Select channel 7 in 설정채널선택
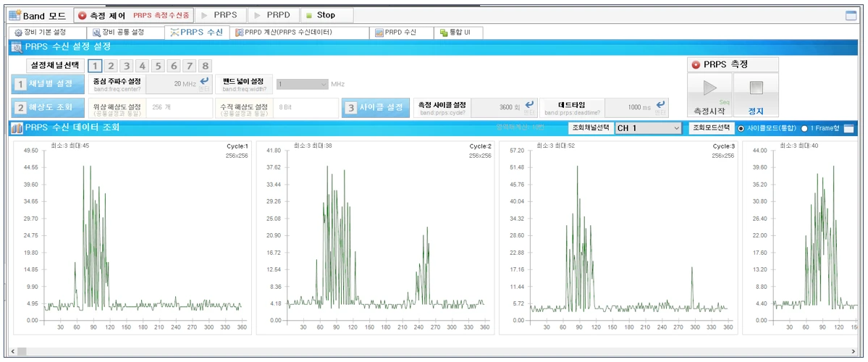Image resolution: width=868 pixels, height=362 pixels. click(x=190, y=67)
